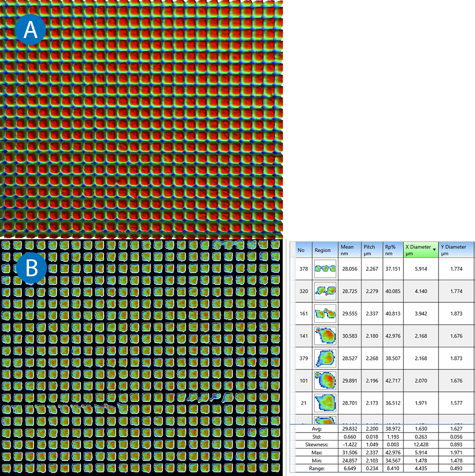
Task: Select row number 21
Action: pos(303,403)
